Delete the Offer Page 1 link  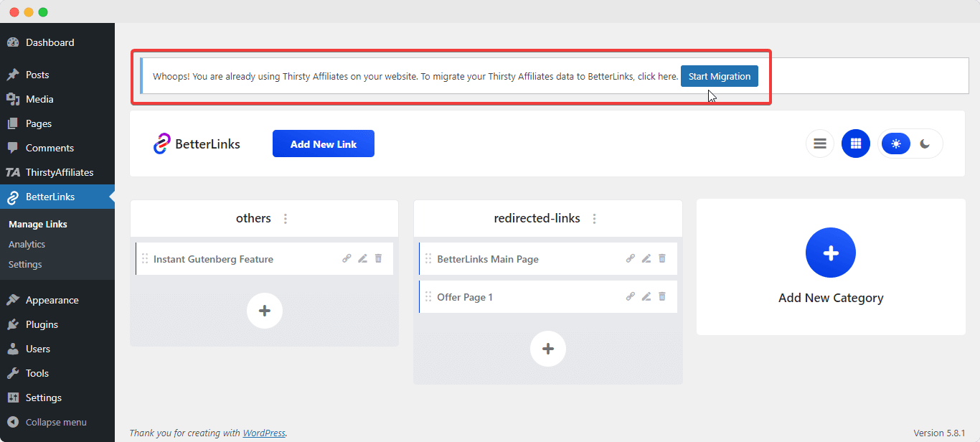point(662,296)
